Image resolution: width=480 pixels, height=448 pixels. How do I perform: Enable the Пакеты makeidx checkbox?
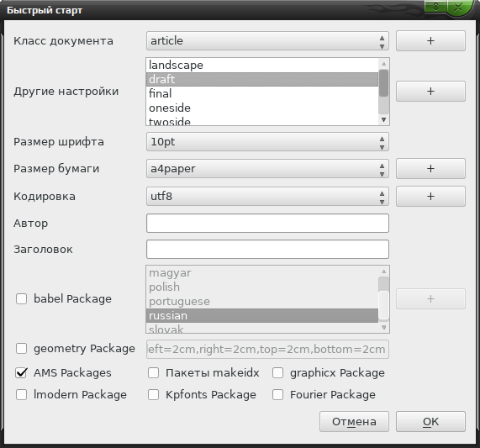pyautogui.click(x=153, y=372)
